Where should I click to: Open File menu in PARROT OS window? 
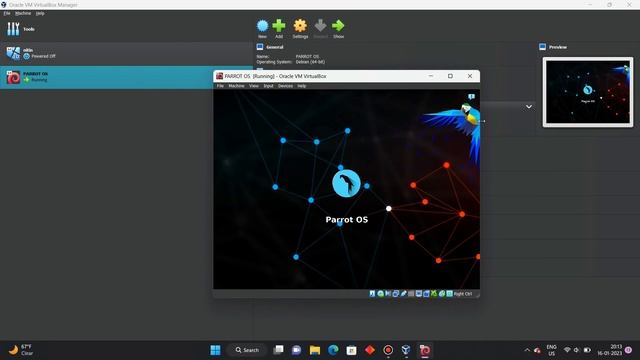coord(220,86)
